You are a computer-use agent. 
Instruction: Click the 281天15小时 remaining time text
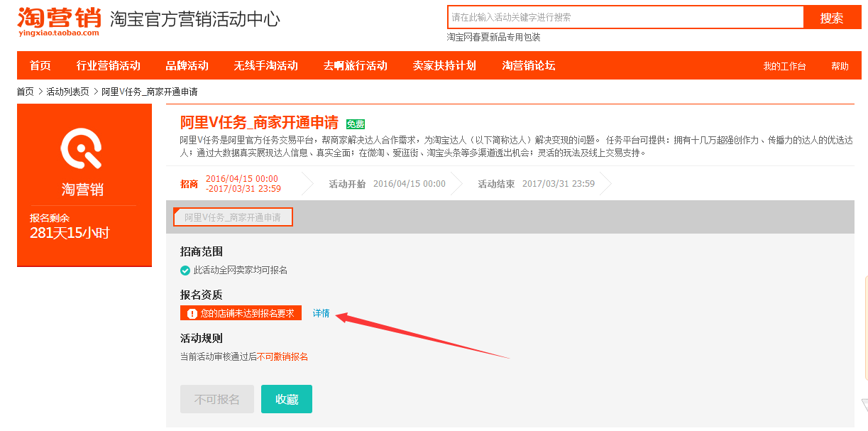click(x=70, y=232)
